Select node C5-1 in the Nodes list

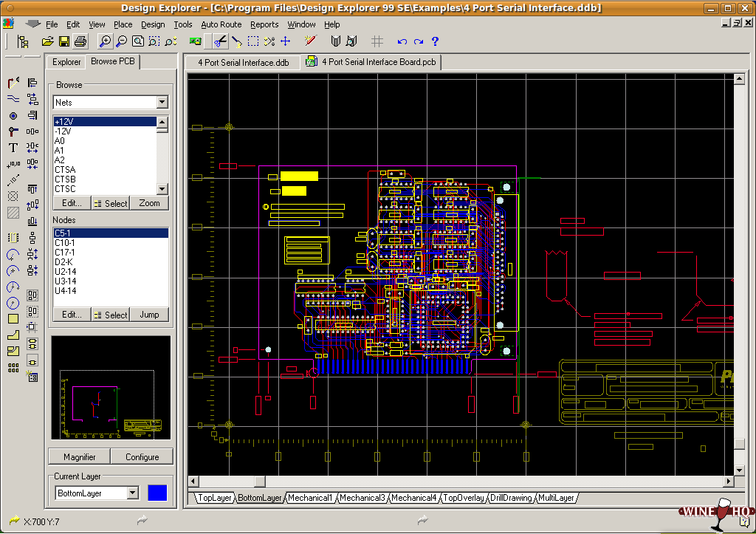point(81,233)
